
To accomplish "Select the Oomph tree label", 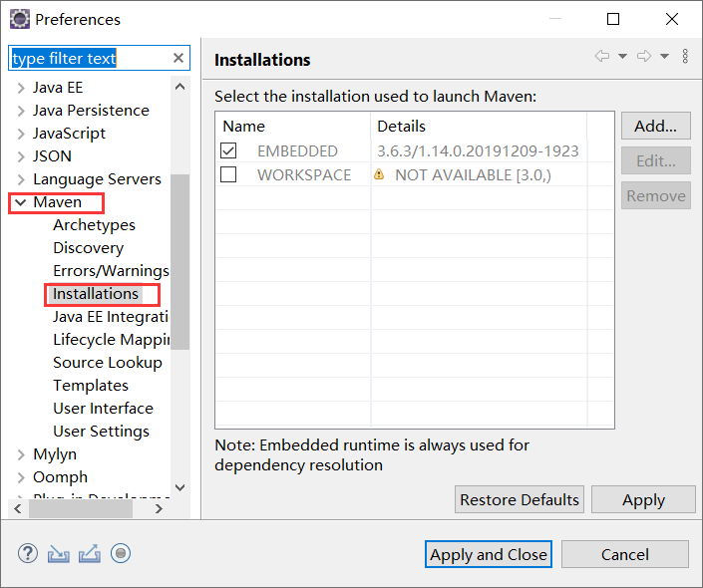I will [x=60, y=477].
